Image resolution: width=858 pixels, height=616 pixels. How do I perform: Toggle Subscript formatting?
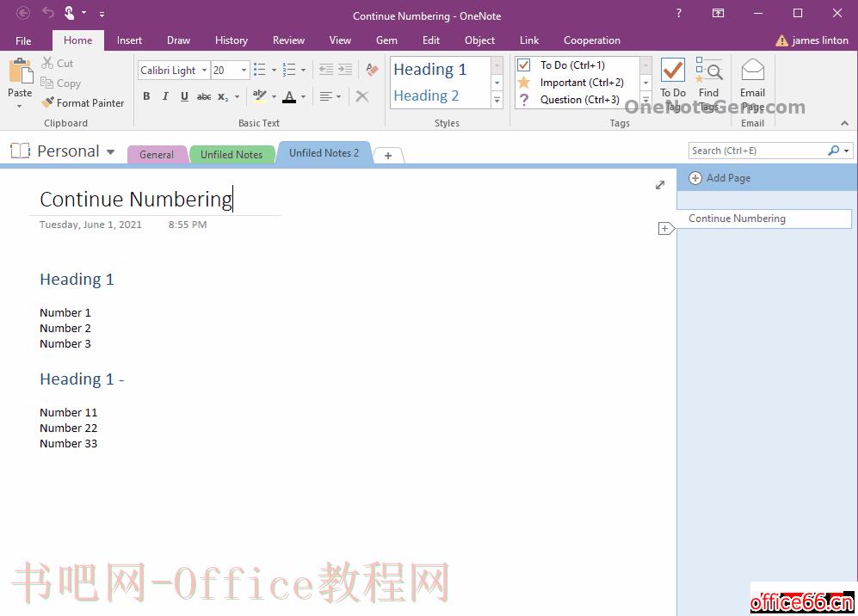tap(223, 97)
